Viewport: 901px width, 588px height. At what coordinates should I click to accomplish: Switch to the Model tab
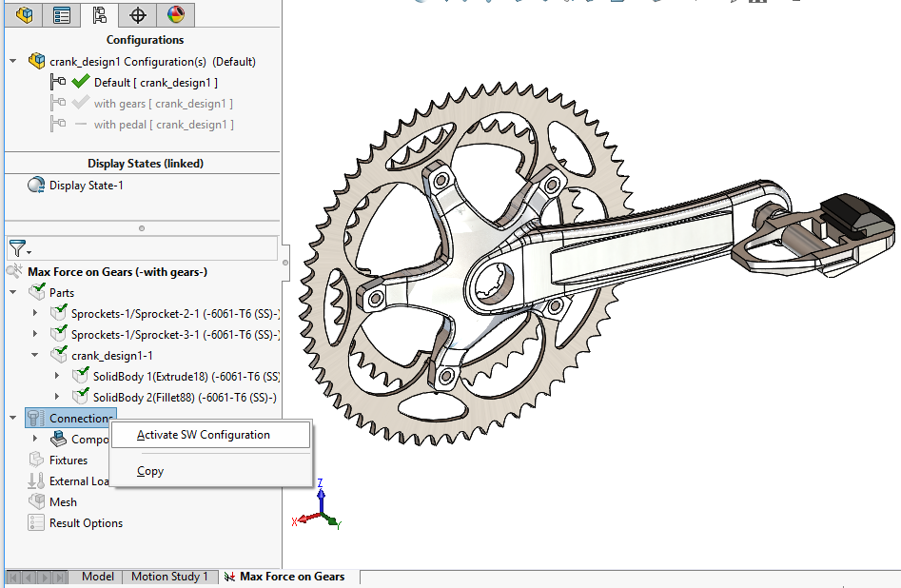click(x=98, y=577)
